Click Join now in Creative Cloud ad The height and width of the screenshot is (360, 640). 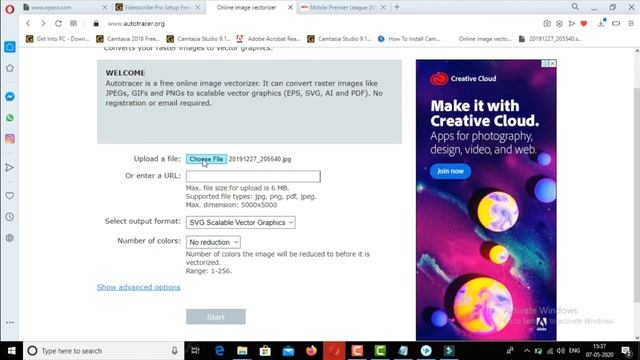click(x=450, y=171)
